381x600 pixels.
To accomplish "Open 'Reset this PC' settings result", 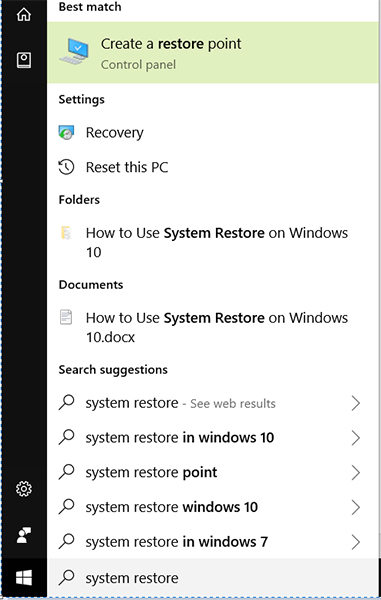I will [x=213, y=167].
